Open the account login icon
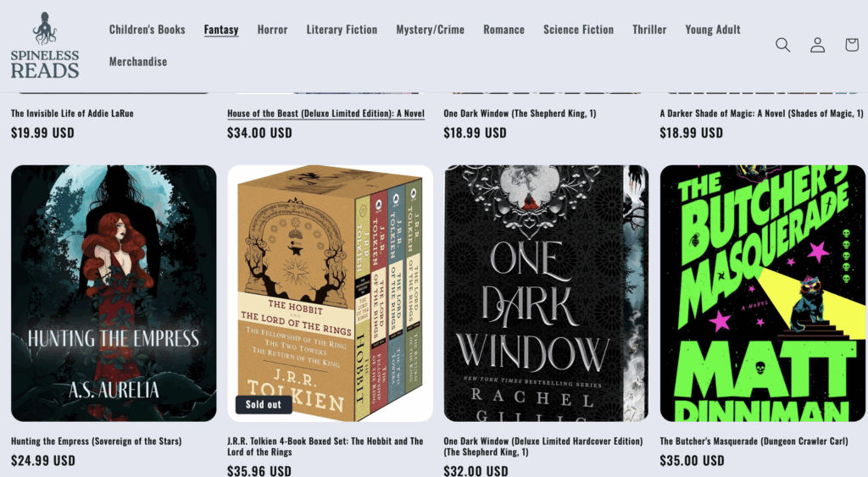This screenshot has height=477, width=868. (818, 45)
